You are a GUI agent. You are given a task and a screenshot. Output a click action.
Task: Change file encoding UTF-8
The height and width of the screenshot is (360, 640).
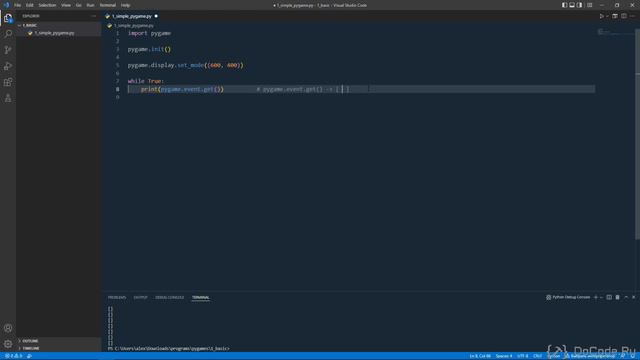522,356
